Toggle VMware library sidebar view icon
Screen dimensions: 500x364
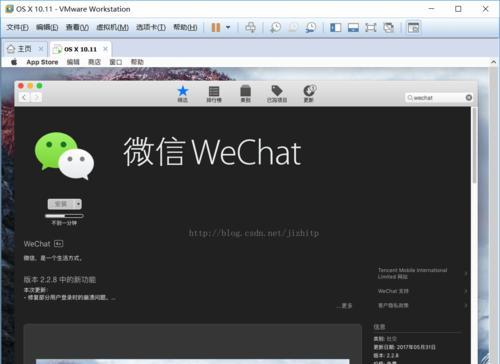pos(336,27)
